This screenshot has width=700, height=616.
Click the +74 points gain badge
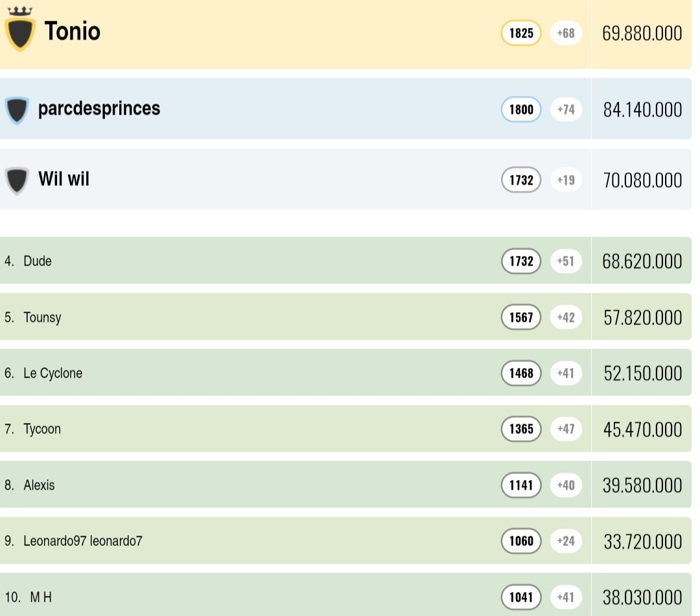pyautogui.click(x=566, y=109)
